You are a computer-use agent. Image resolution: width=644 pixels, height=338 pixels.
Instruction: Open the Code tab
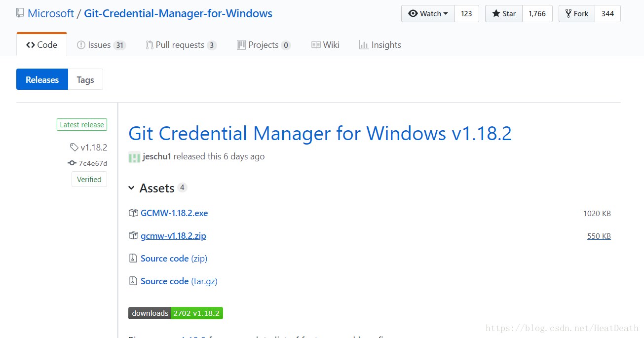click(x=42, y=45)
